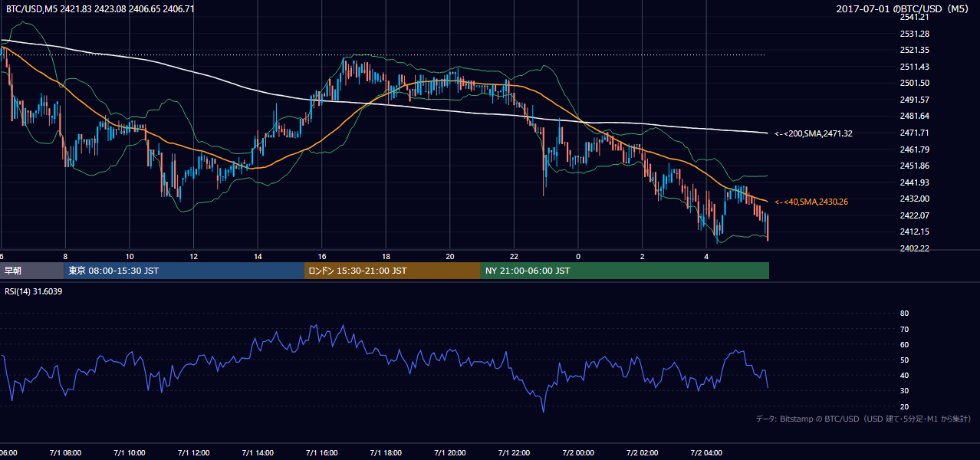The width and height of the screenshot is (980, 460).
Task: Click price axis value 2402.22
Action: tap(914, 248)
